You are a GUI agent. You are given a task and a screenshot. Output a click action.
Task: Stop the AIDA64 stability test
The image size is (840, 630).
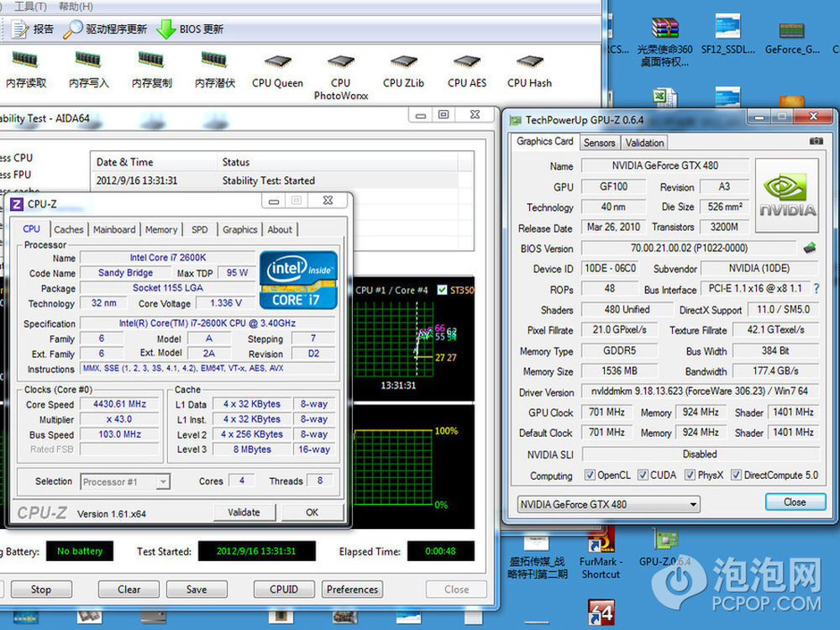coord(40,590)
